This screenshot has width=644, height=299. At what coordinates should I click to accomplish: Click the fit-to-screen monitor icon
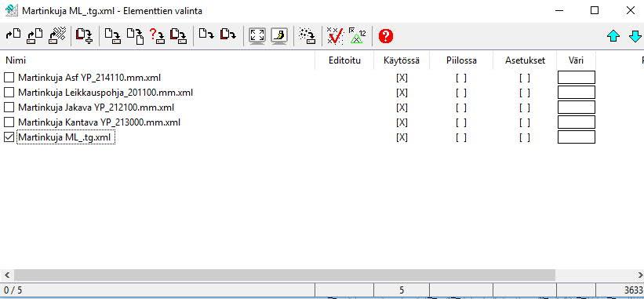coord(257,36)
